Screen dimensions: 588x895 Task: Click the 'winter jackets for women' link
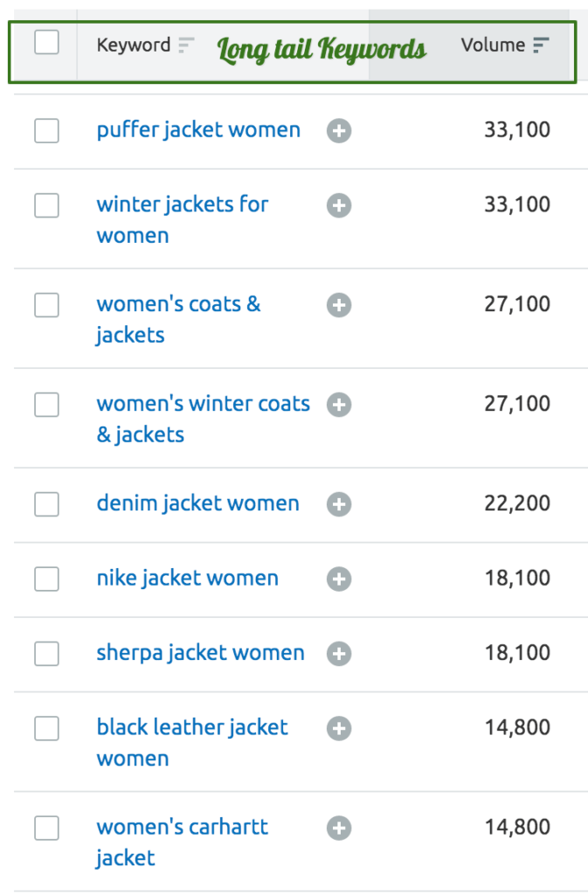[x=182, y=219]
